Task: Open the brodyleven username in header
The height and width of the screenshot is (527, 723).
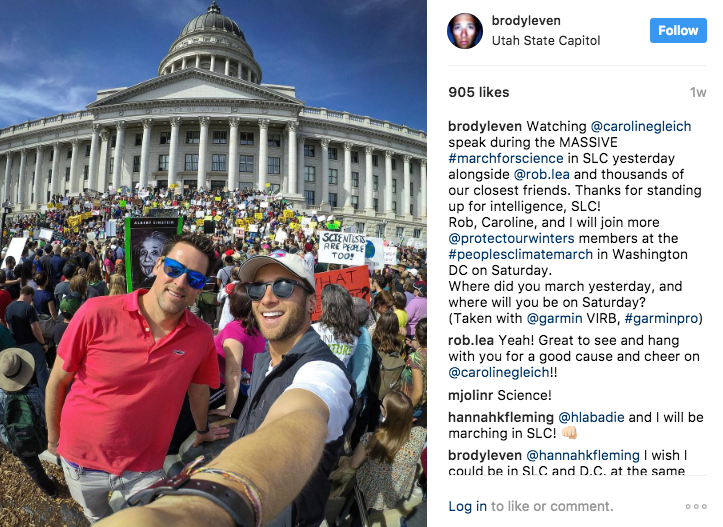Action: [526, 21]
